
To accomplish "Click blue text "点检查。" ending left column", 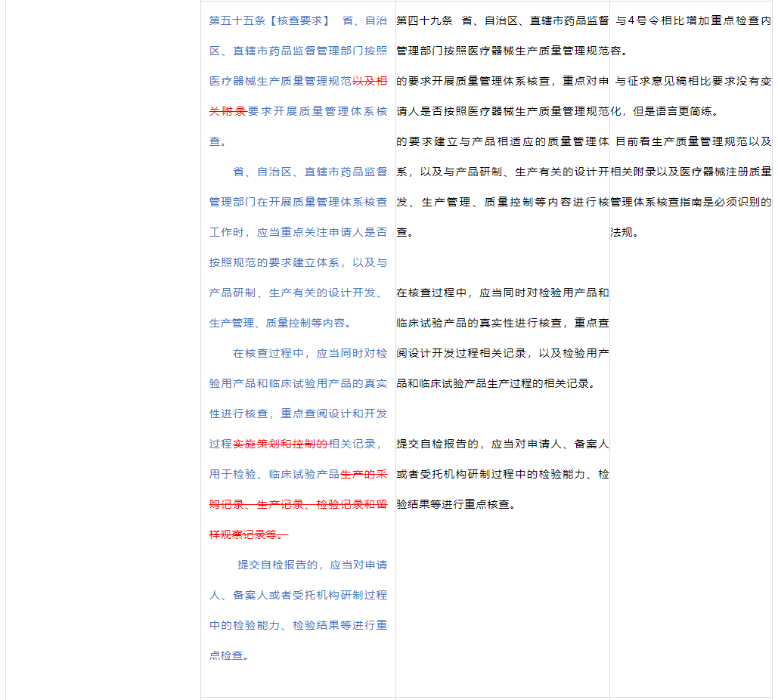I will pos(229,655).
